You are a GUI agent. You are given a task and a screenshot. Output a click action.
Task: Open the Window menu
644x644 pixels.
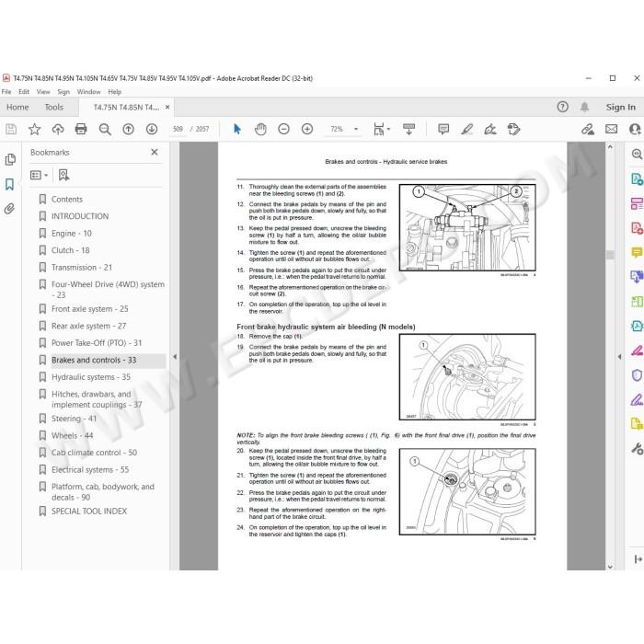click(88, 92)
